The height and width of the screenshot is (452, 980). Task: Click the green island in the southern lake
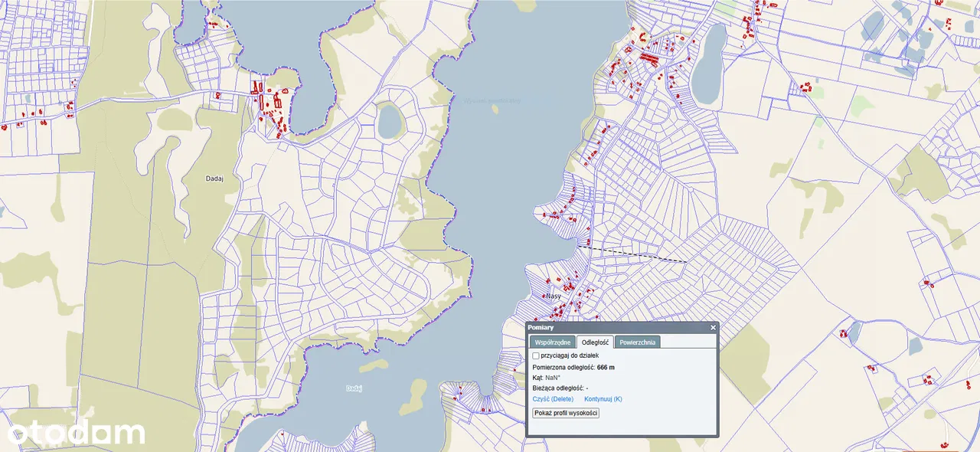coord(416,395)
